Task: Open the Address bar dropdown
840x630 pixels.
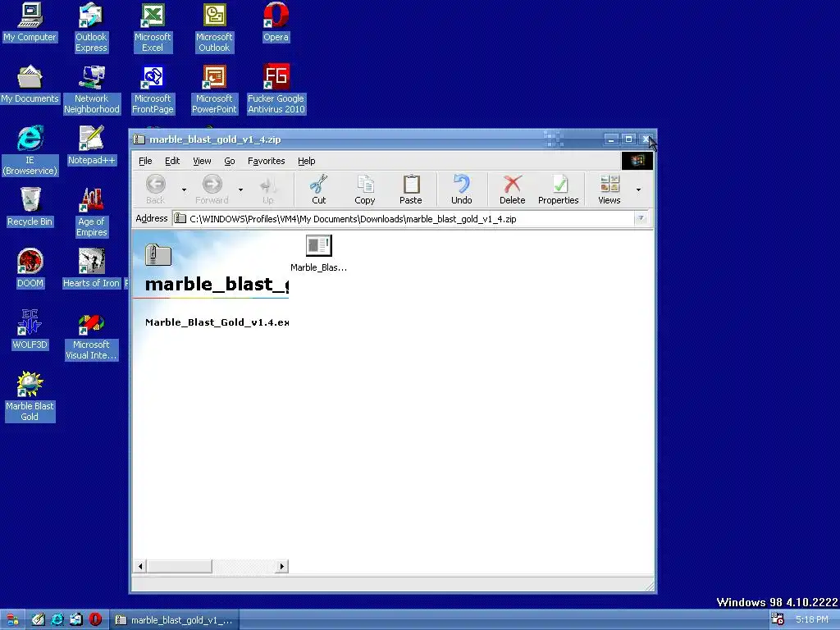Action: (x=641, y=218)
